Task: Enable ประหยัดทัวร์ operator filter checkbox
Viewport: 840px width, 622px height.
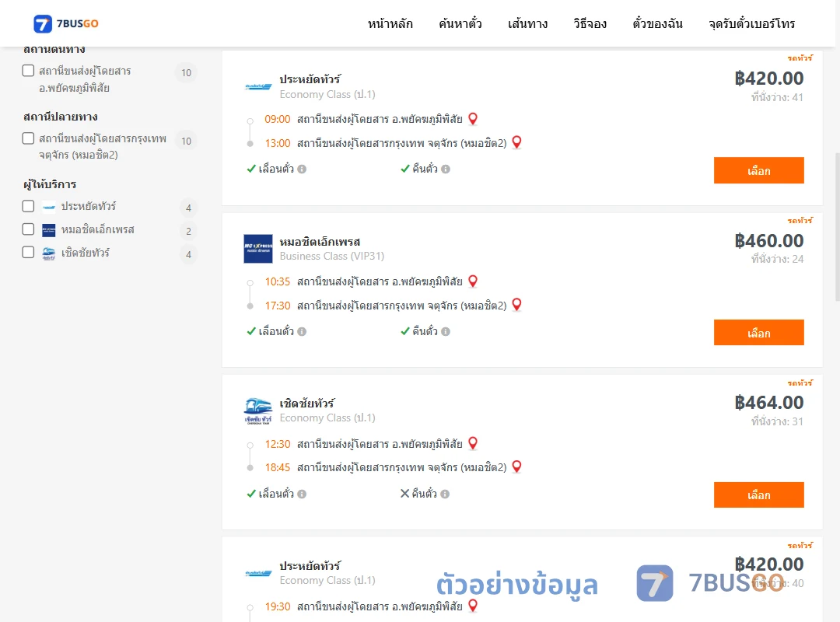Action: 29,206
